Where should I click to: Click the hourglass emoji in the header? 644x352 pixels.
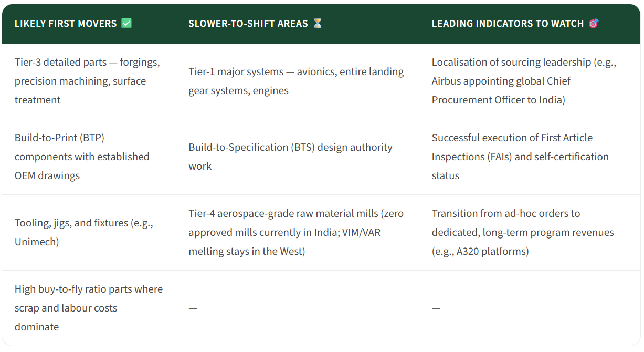coord(318,24)
